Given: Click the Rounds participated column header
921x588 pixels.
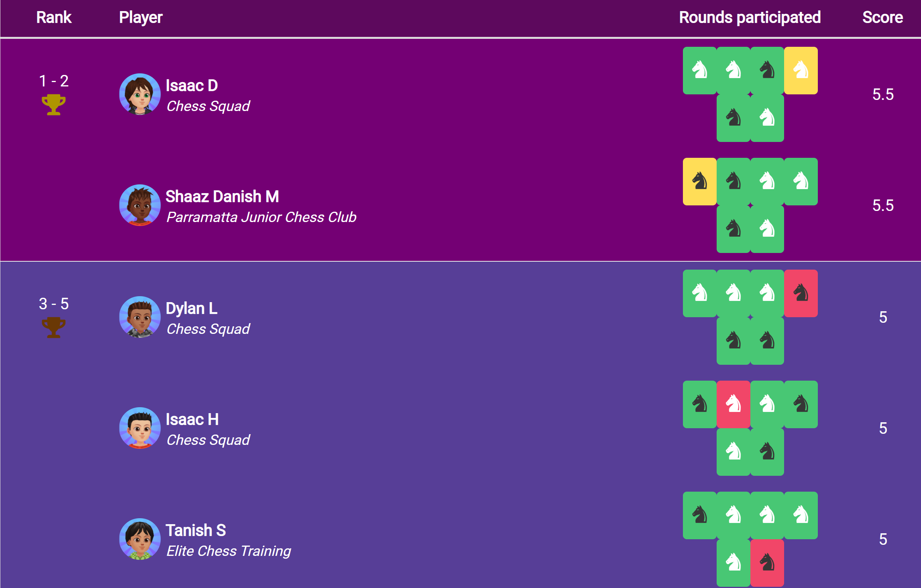Looking at the screenshot, I should tap(750, 17).
